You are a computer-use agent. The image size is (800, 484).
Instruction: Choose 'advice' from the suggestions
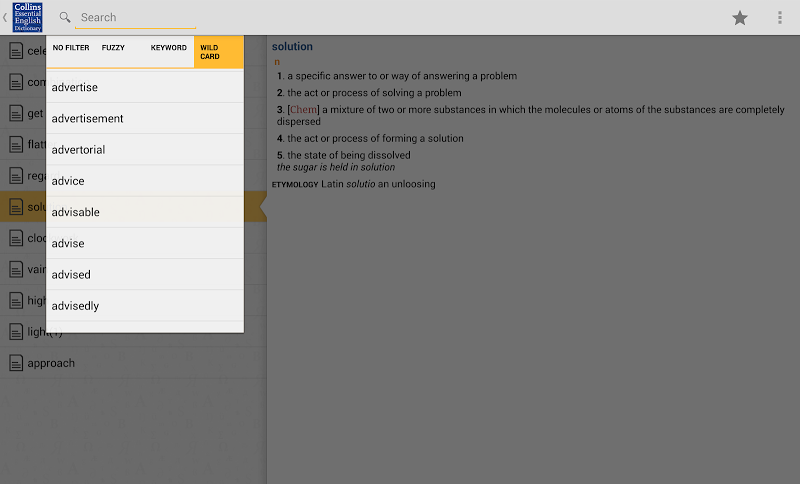145,181
